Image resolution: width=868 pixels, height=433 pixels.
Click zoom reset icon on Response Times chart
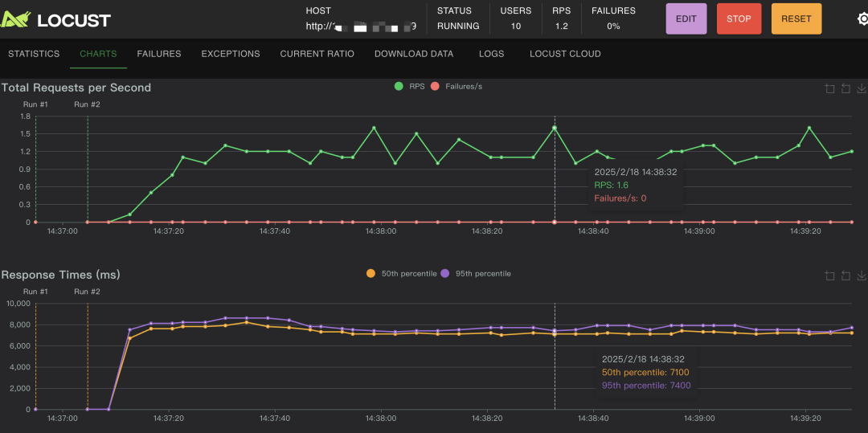coord(845,276)
